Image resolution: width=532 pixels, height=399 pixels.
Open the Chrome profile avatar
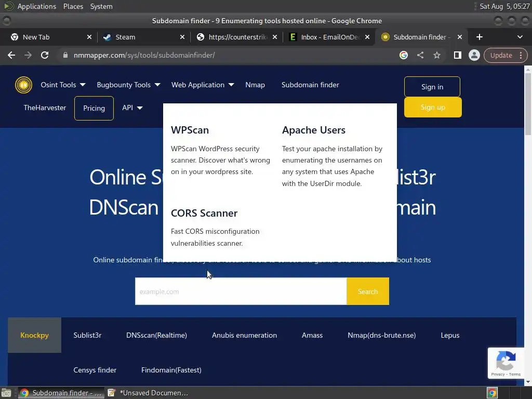[474, 55]
